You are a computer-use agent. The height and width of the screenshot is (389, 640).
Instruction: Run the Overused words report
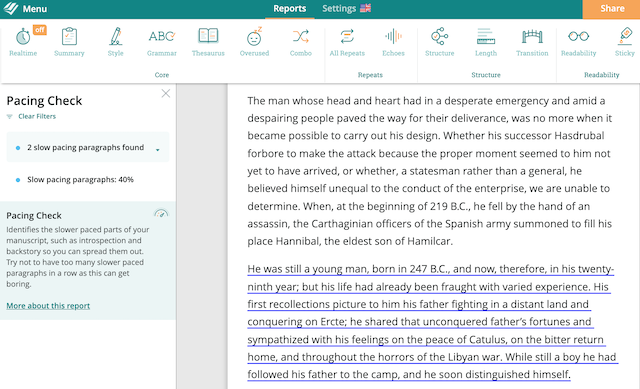(x=254, y=42)
